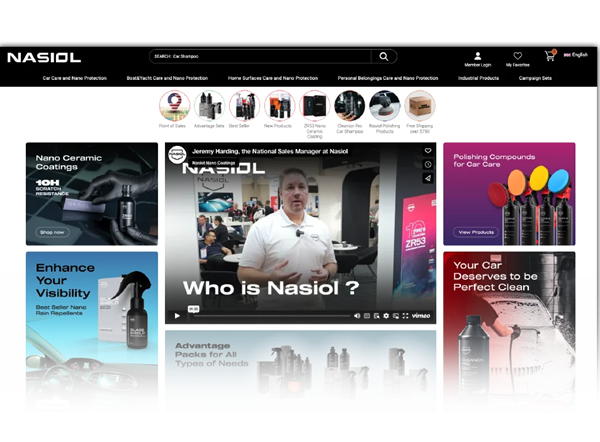
Task: Play the Who is Nasiol video
Action: coord(177,316)
